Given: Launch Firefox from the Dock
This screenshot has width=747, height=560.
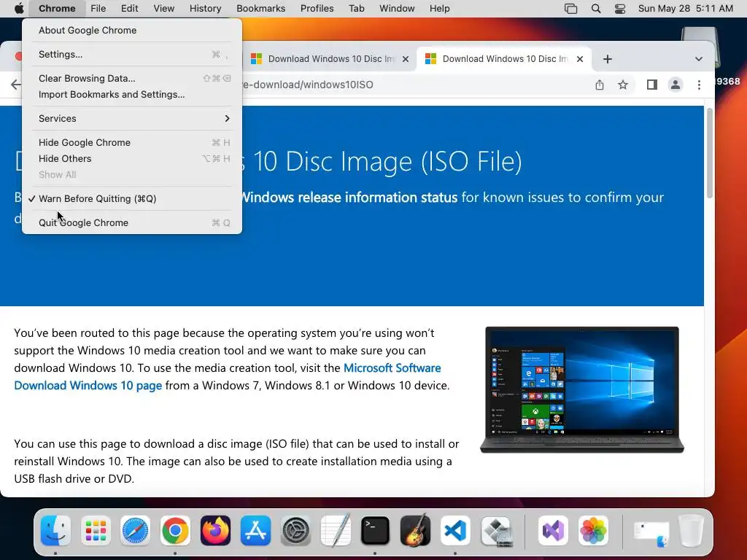Looking at the screenshot, I should [x=215, y=530].
